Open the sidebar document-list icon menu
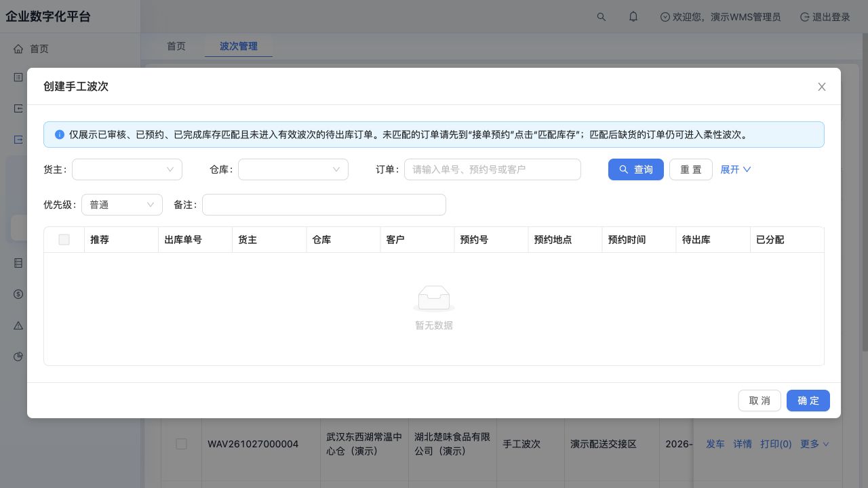 click(18, 77)
